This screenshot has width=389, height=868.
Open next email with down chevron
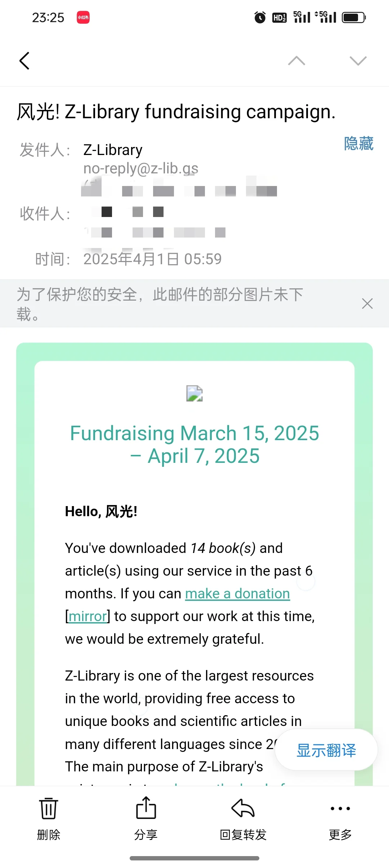(x=358, y=61)
